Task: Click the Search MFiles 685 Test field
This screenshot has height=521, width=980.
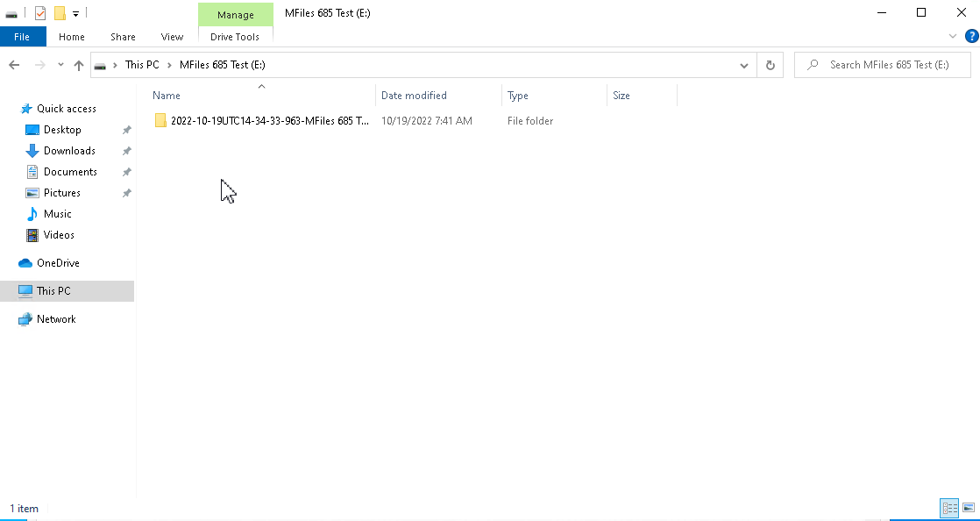Action: click(x=883, y=65)
